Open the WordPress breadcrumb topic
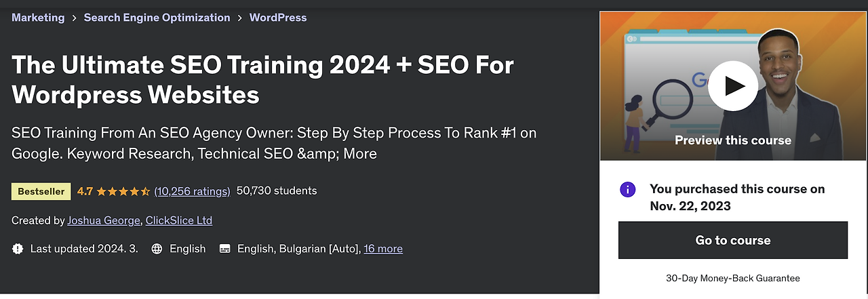The height and width of the screenshot is (299, 868). tap(278, 18)
